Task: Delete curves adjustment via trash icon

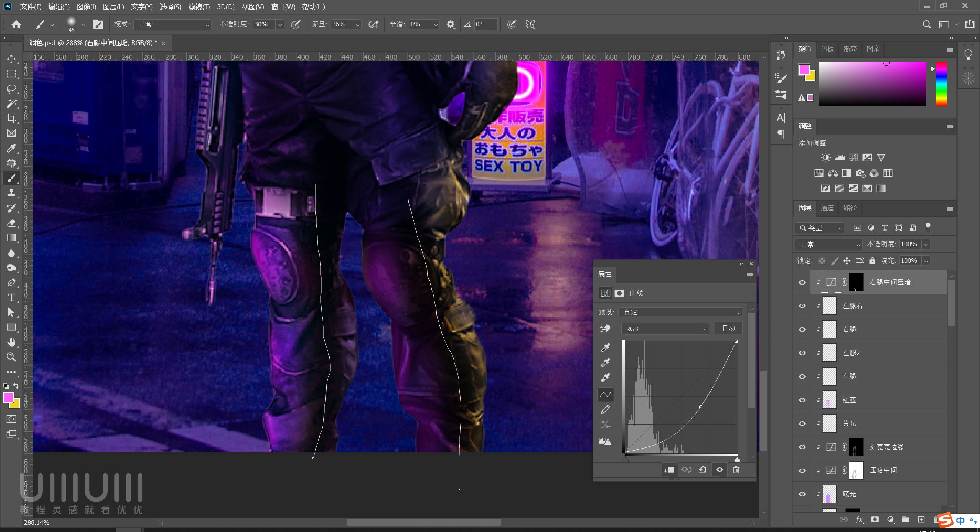Action: tap(736, 470)
